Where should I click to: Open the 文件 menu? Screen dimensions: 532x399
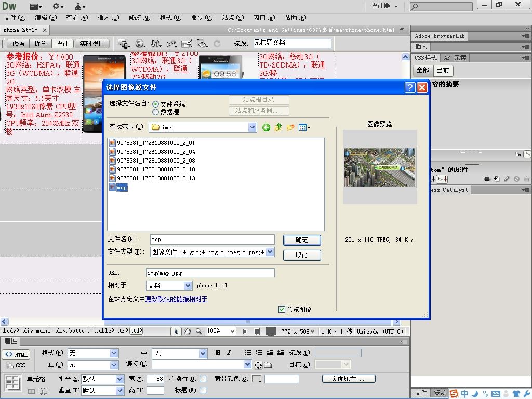pos(15,18)
